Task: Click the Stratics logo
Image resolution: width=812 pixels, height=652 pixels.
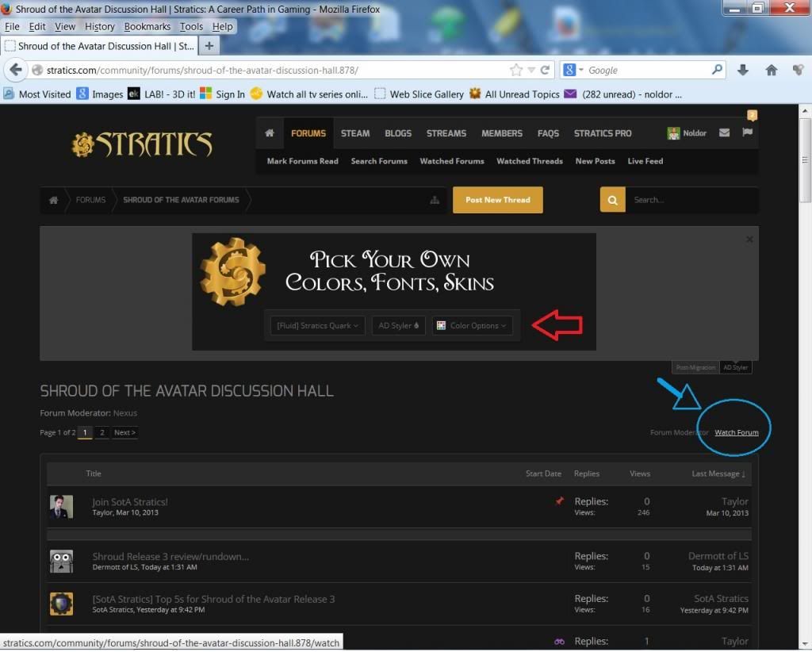Action: tap(141, 144)
